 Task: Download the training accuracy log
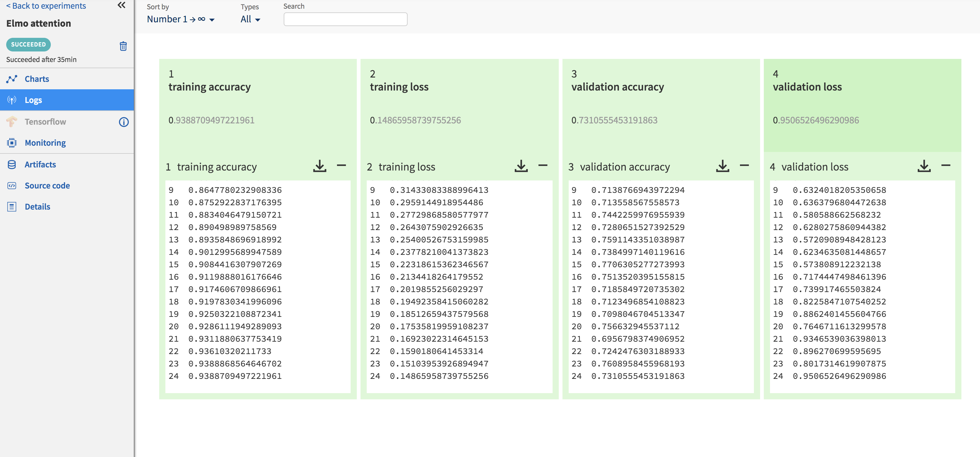pos(320,166)
